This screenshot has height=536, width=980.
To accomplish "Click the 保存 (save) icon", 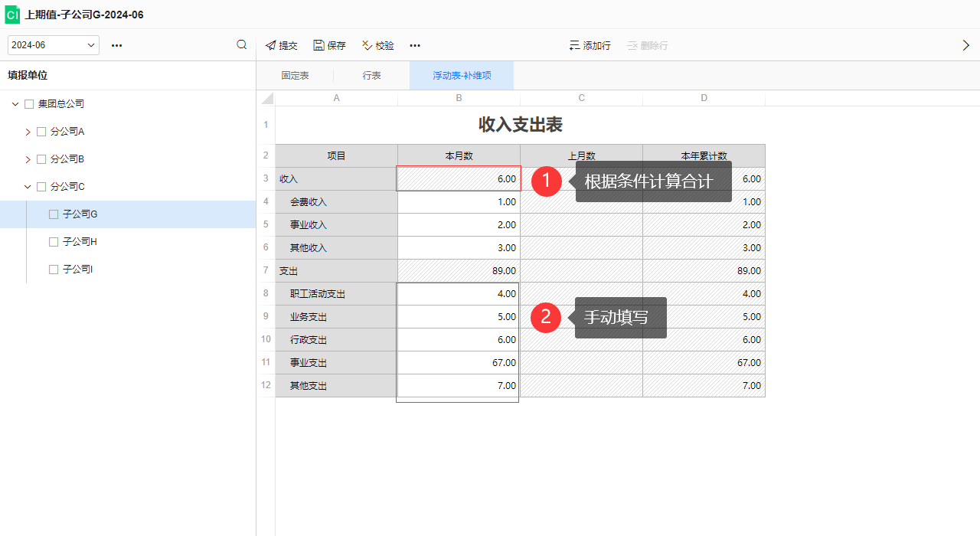I will click(318, 45).
